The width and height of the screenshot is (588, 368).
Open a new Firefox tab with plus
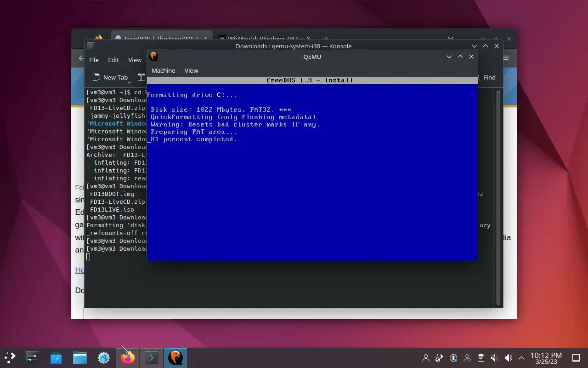click(x=326, y=39)
